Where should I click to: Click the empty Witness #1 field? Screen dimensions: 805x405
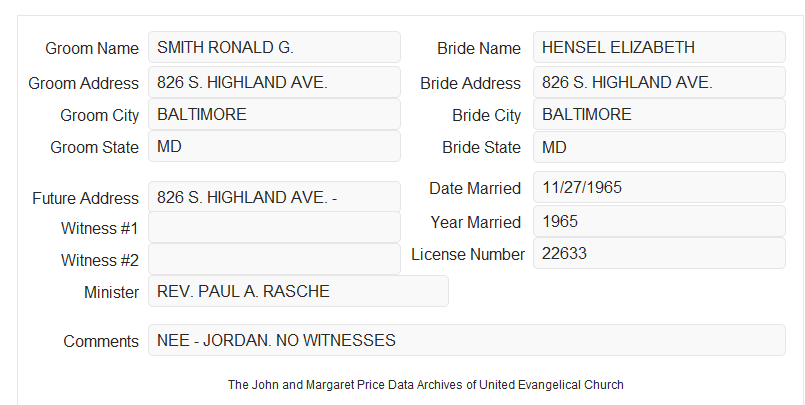coord(274,227)
